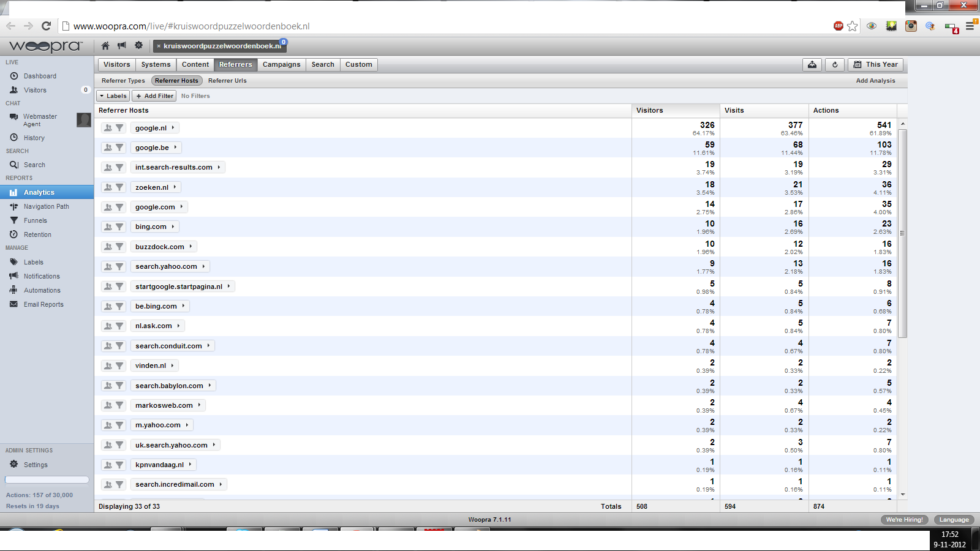
Task: Open the Chrome menu icon
Action: pyautogui.click(x=970, y=26)
